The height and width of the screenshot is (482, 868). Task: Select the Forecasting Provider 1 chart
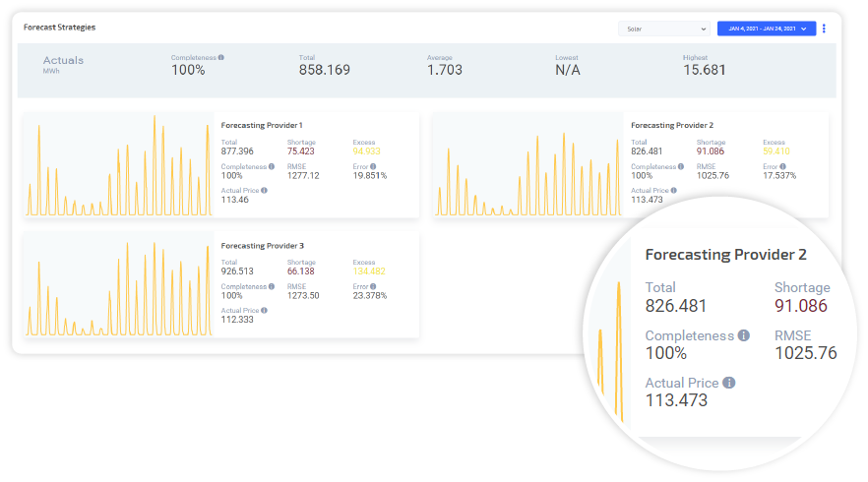coord(118,165)
